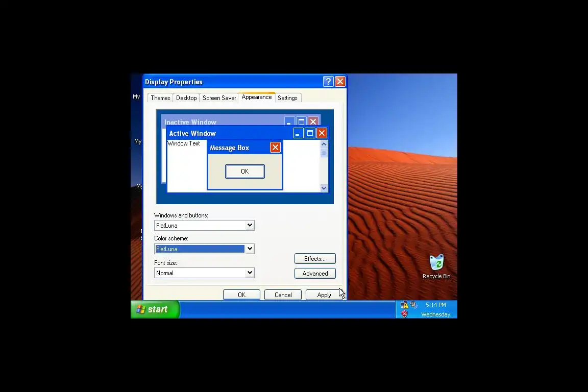Open the start menu
Screen dimensions: 588x392
click(x=155, y=309)
